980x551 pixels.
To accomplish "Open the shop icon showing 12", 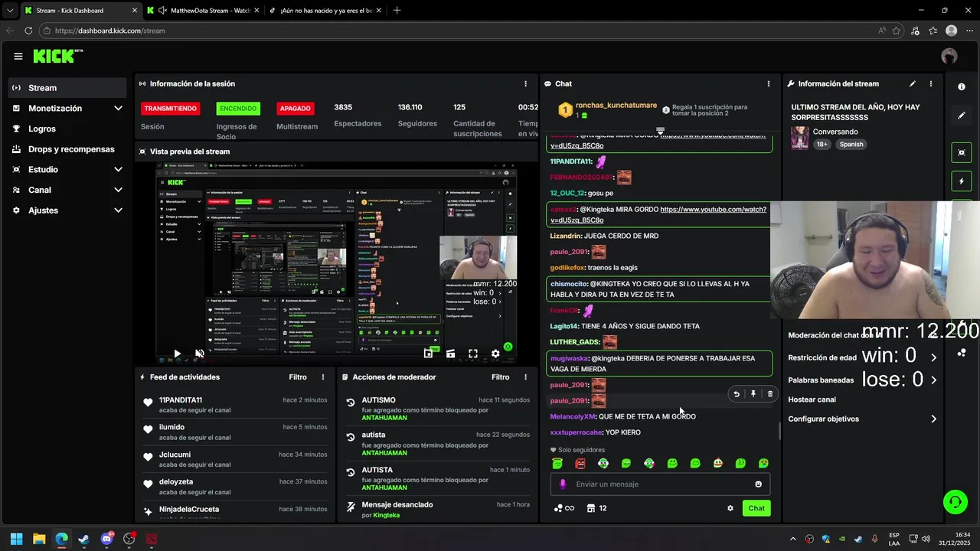I will point(597,508).
